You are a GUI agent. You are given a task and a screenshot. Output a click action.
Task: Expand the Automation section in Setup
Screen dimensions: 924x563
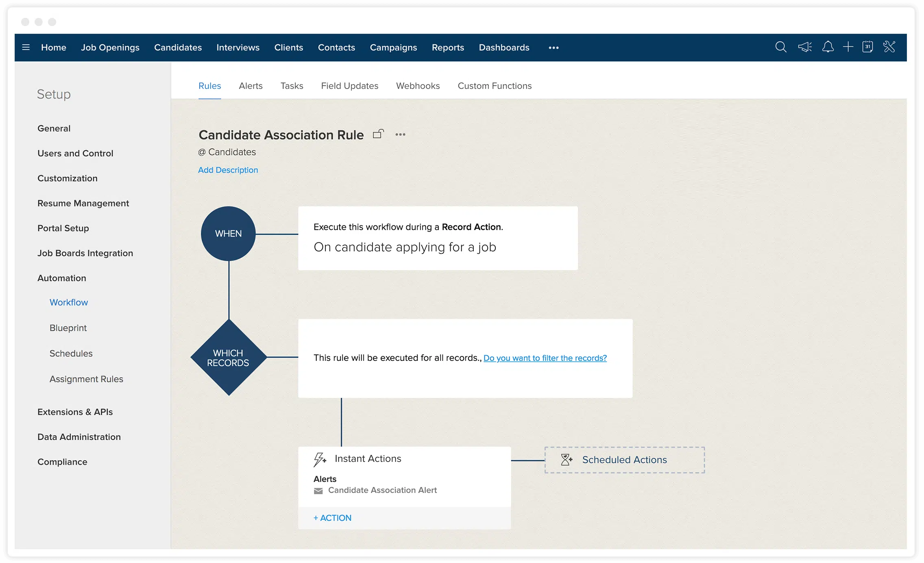point(61,278)
